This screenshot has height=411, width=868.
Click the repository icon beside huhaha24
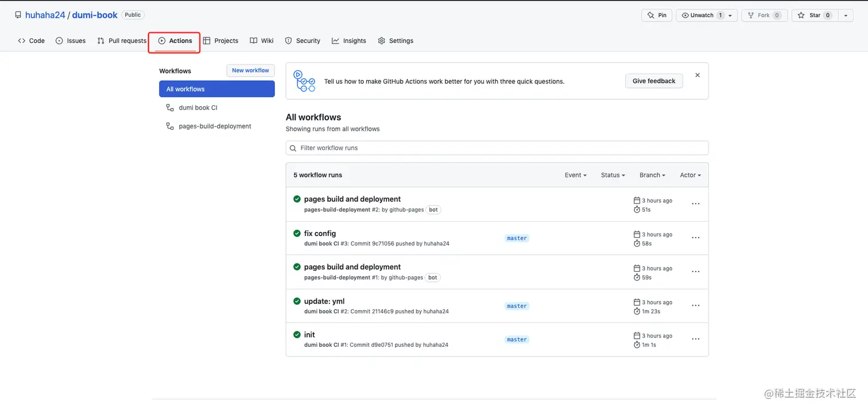click(x=18, y=15)
